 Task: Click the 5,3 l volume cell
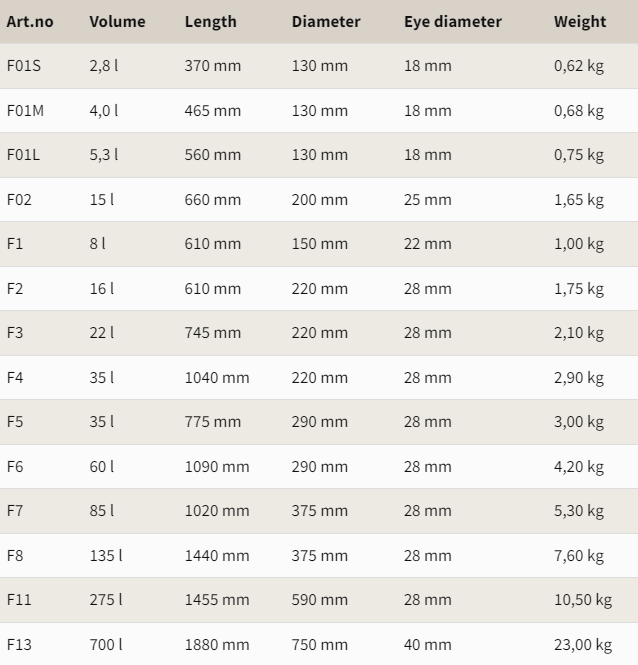tap(104, 155)
